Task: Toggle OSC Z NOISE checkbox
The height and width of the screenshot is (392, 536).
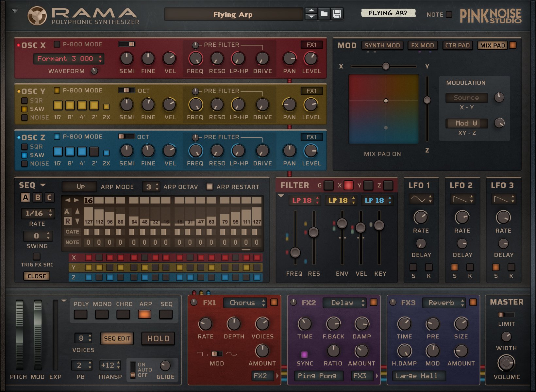Action: (25, 163)
